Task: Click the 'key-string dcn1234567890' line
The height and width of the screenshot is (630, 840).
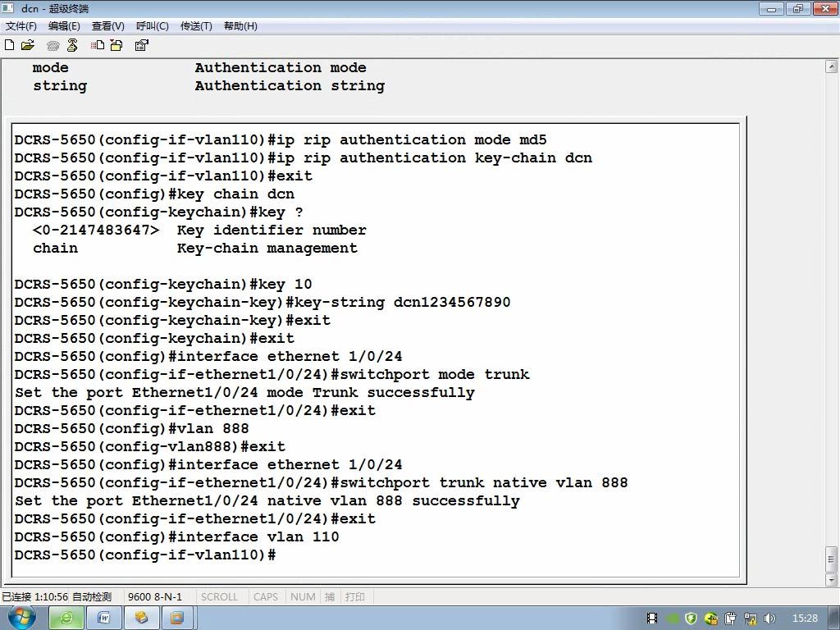Action: [x=262, y=302]
